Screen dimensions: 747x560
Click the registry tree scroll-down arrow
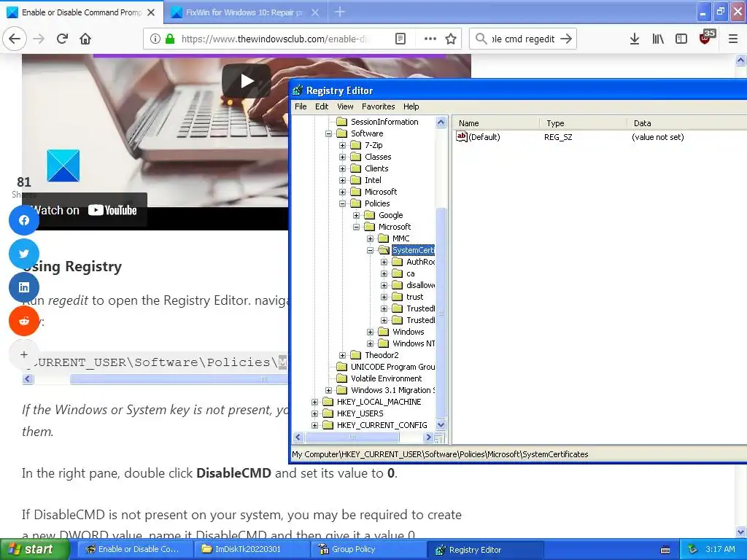441,425
